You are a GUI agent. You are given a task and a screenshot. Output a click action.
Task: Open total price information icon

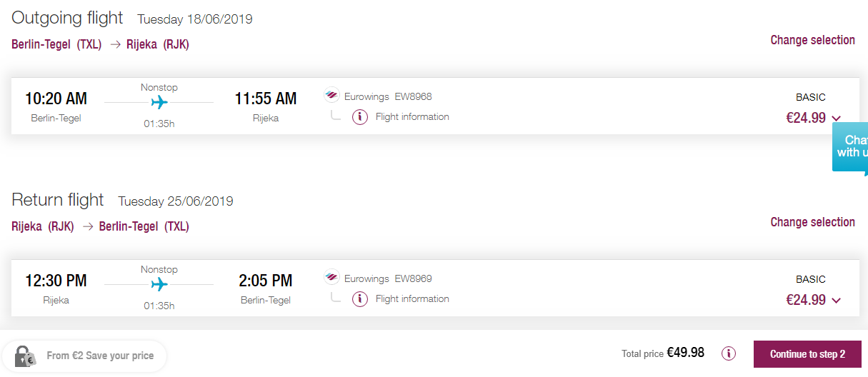(x=729, y=353)
